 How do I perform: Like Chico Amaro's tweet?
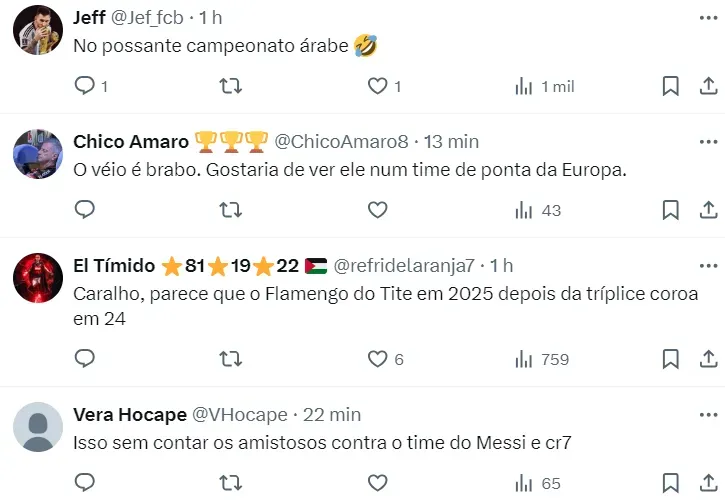(377, 210)
